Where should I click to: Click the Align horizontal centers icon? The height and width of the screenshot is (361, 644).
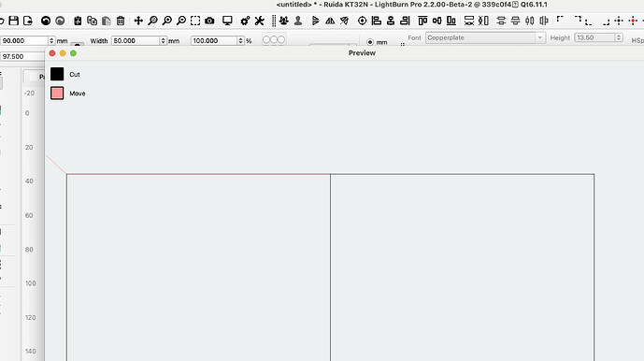point(391,21)
